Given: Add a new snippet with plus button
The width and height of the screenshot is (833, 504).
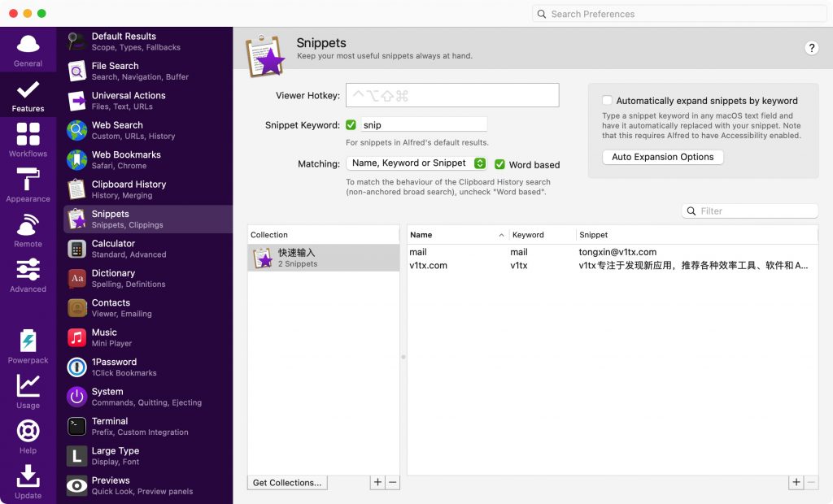Looking at the screenshot, I should tap(796, 482).
